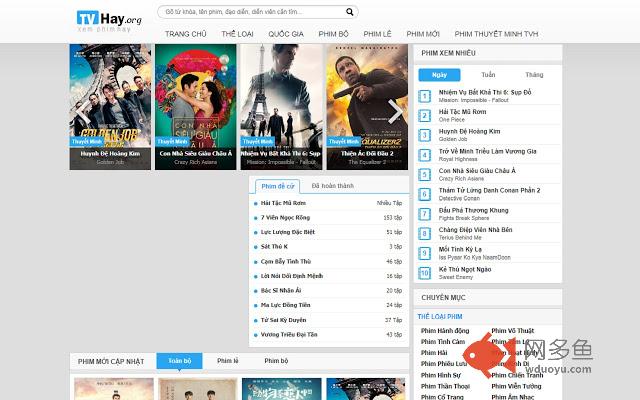Screen dimensions: 640x400
Task: Click rank number 1 badge in most-watched list
Action: tap(424, 96)
